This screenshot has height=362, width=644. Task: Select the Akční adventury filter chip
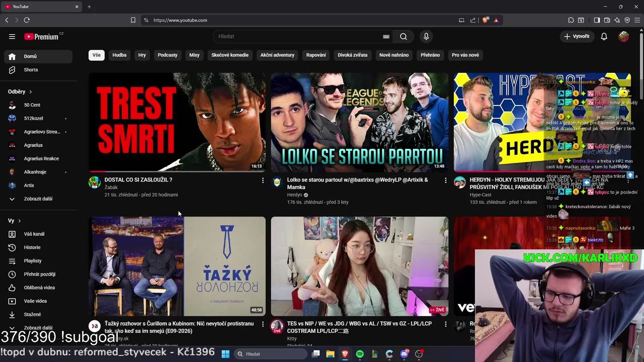click(277, 55)
